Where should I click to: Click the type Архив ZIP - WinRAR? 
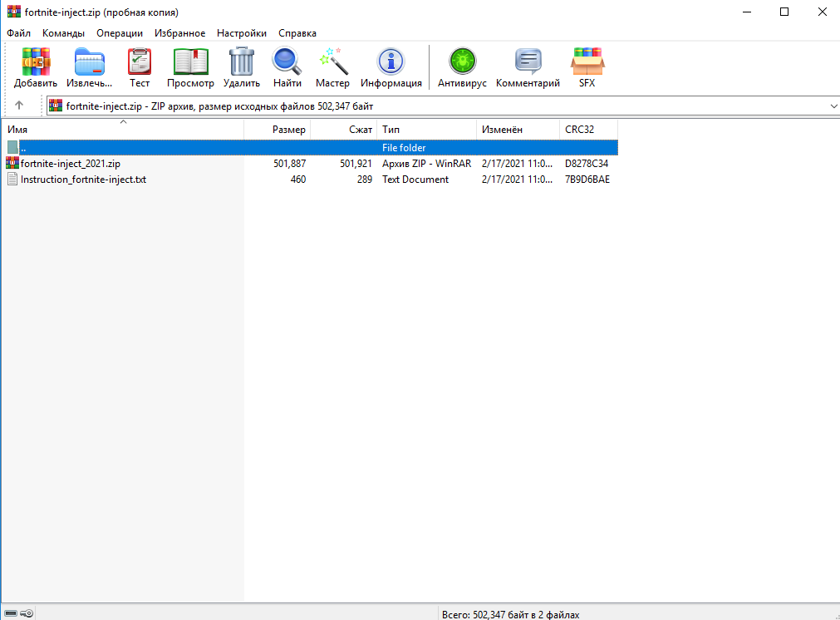coord(426,164)
